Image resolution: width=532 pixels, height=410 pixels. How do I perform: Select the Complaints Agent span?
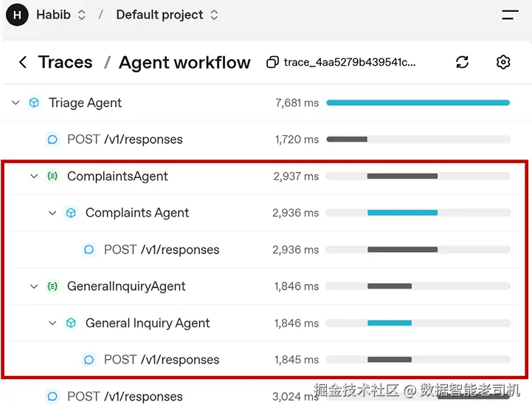point(137,213)
